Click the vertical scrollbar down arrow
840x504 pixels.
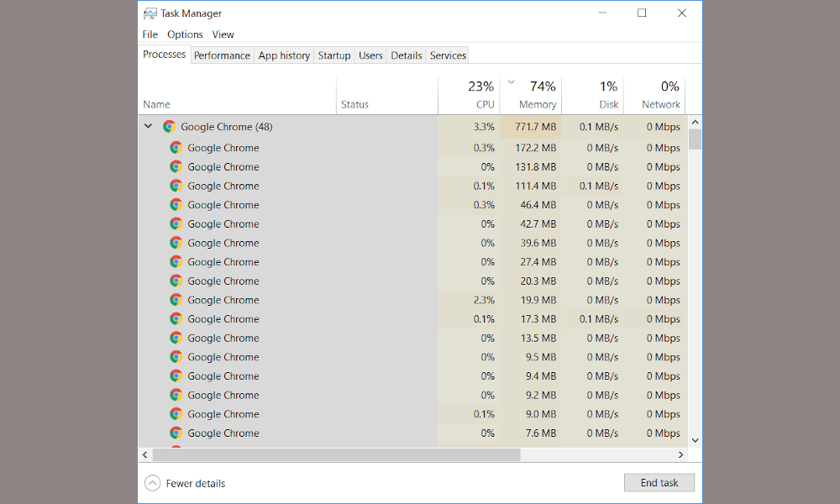[x=695, y=440]
